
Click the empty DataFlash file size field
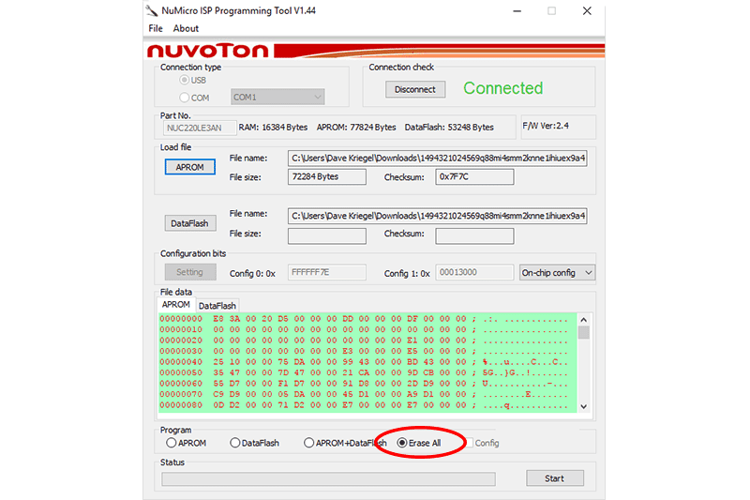click(327, 236)
